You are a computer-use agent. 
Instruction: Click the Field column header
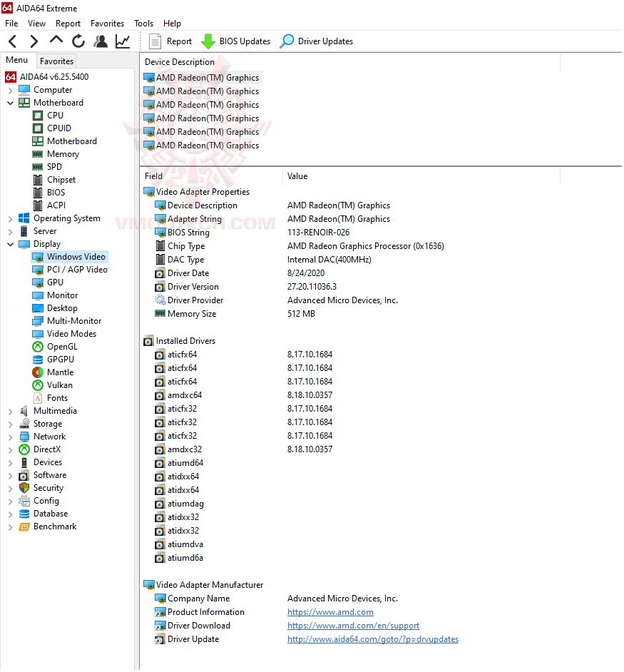point(153,176)
